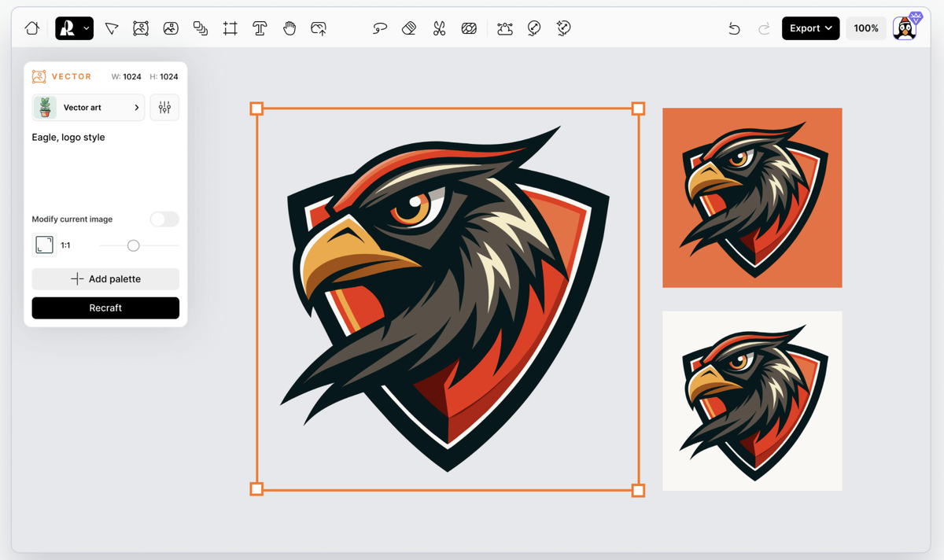Open the style settings sliders icon

pyautogui.click(x=164, y=108)
